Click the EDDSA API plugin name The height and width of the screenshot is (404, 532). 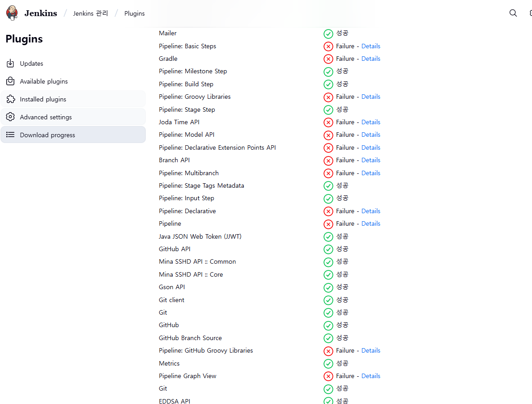pos(174,401)
